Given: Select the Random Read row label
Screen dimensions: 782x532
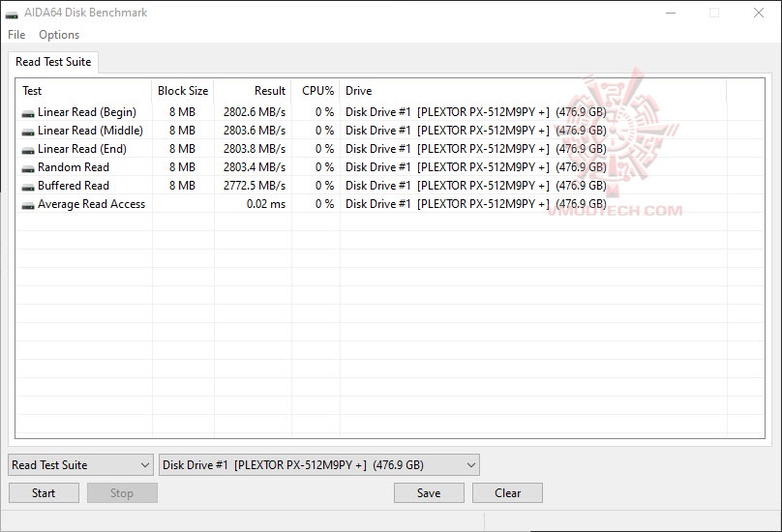Looking at the screenshot, I should [x=74, y=167].
